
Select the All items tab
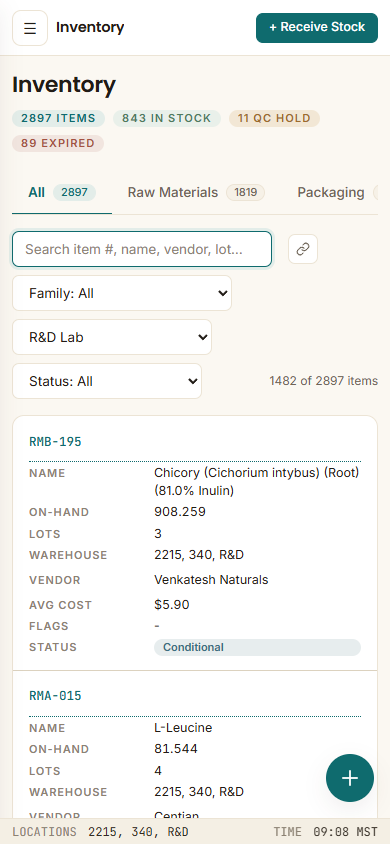point(62,193)
